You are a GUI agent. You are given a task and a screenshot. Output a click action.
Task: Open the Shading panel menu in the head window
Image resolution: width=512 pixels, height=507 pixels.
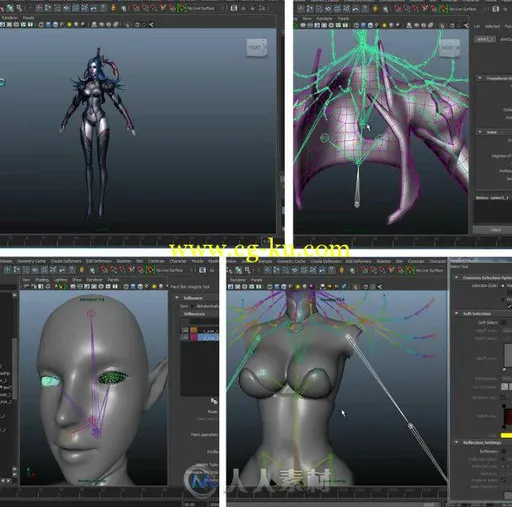[42, 280]
